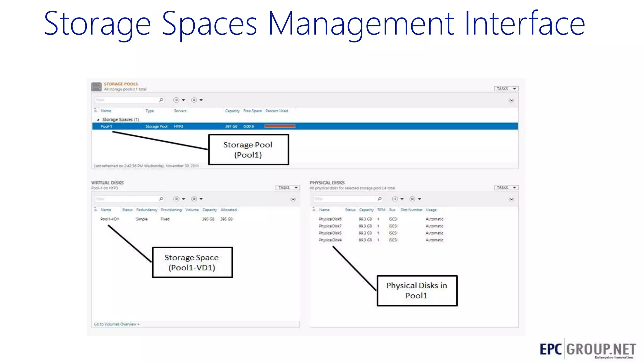Open Physical Disks saved queries dropdown
644x362 pixels.
click(415, 199)
